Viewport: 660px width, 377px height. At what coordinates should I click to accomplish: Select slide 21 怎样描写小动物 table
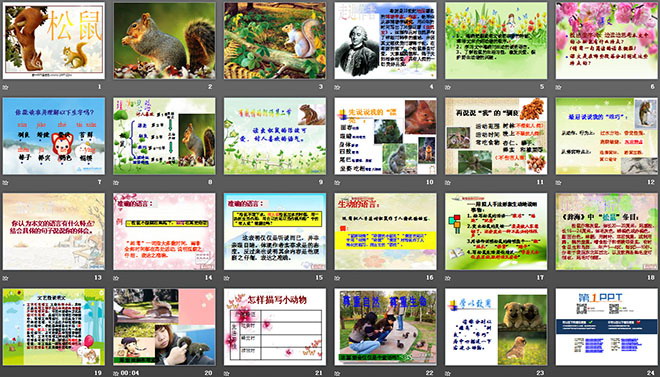[275, 327]
